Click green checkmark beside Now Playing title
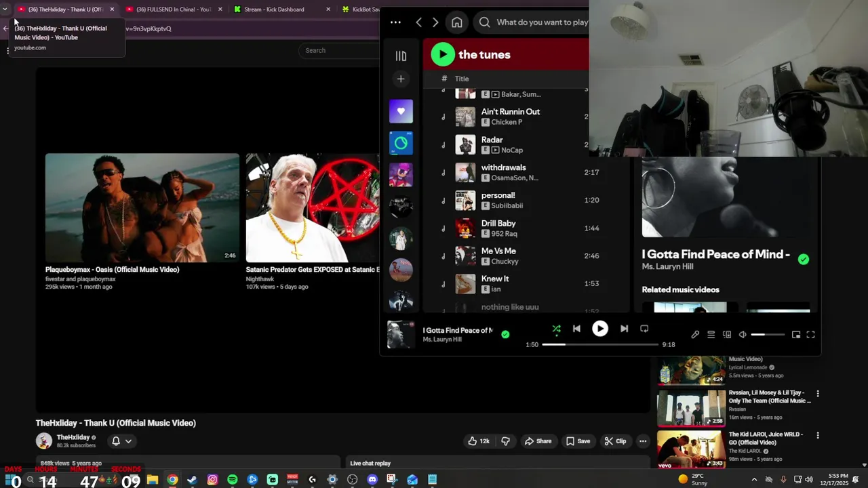868x488 pixels. click(x=804, y=259)
